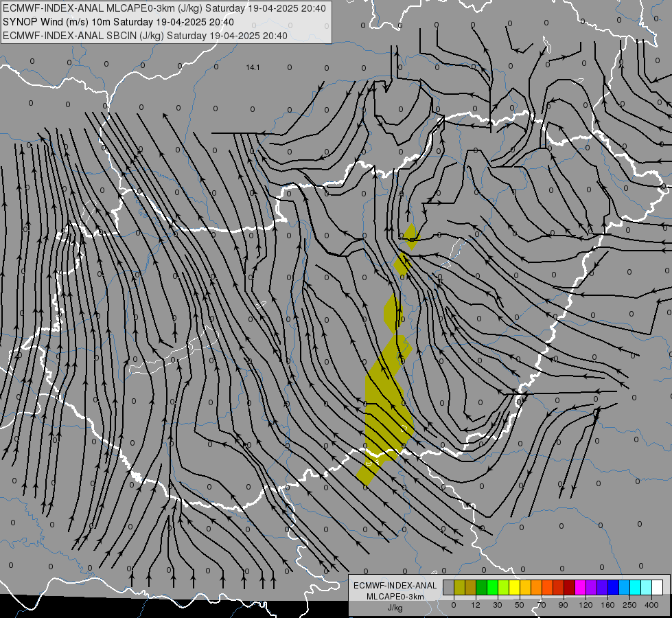Select the SYNOP Wind (m/s) 10m header line

pyautogui.click(x=118, y=22)
